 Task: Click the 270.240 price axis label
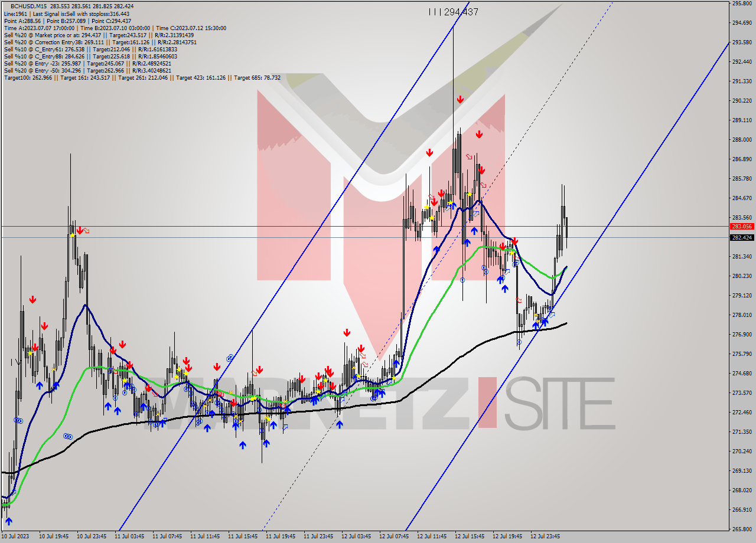coord(741,451)
